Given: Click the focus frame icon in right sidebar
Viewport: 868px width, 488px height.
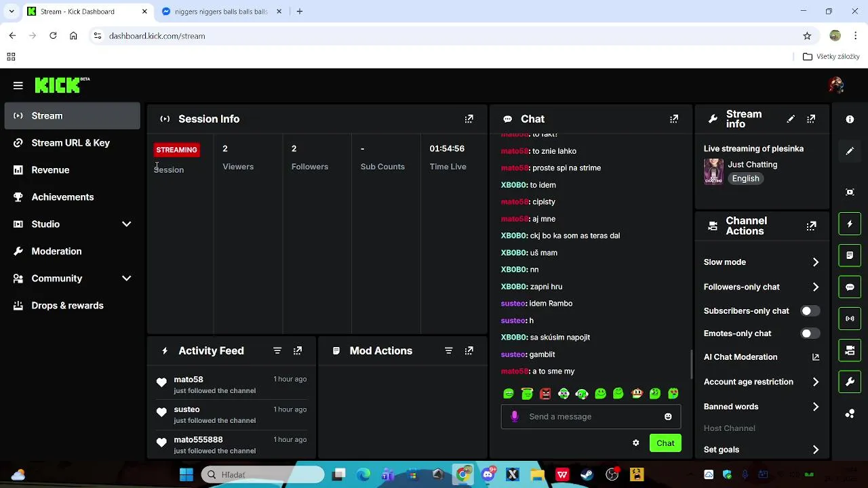Looking at the screenshot, I should [850, 192].
